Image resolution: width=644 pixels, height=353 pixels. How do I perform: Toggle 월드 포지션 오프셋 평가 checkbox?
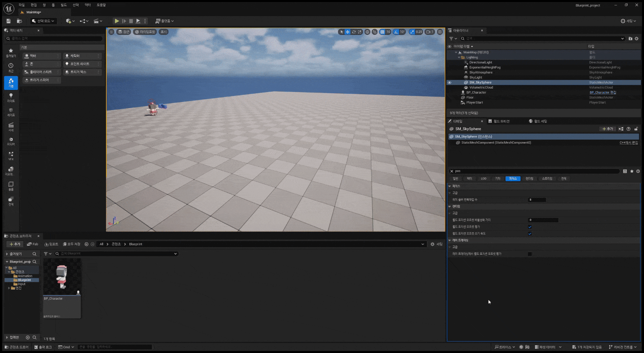(x=530, y=227)
